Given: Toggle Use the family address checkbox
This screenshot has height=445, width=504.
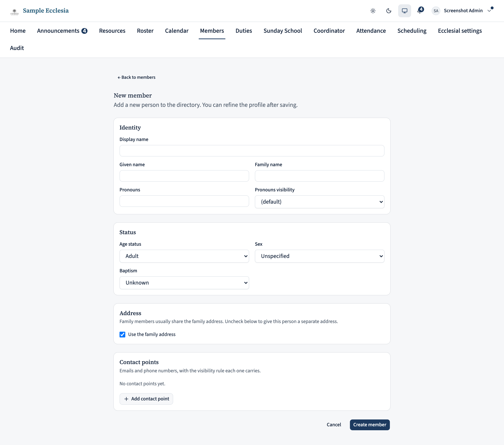Looking at the screenshot, I should click(122, 334).
